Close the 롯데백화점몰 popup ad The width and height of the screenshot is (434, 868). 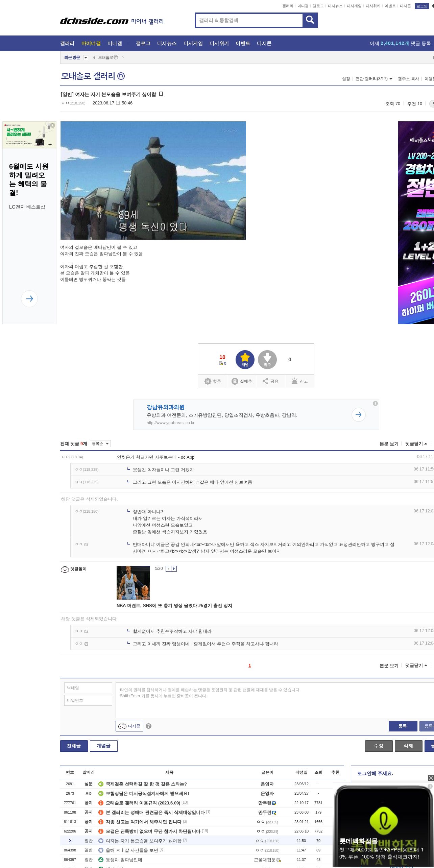click(x=431, y=777)
